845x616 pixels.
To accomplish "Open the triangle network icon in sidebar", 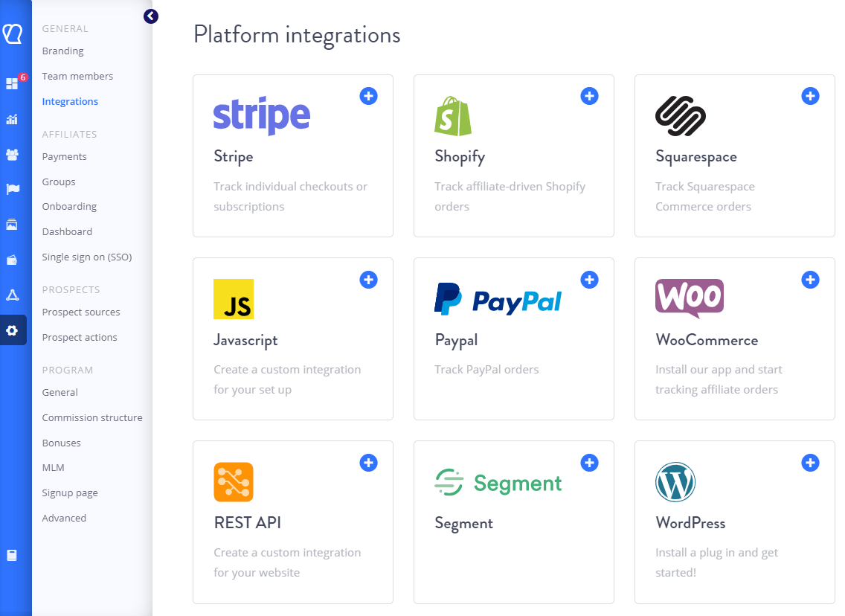I will (x=13, y=295).
